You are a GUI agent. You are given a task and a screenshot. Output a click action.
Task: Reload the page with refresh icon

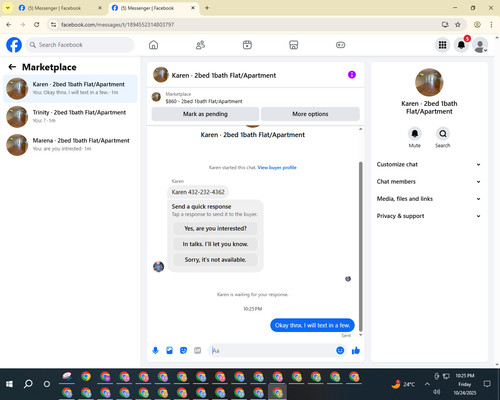point(37,25)
